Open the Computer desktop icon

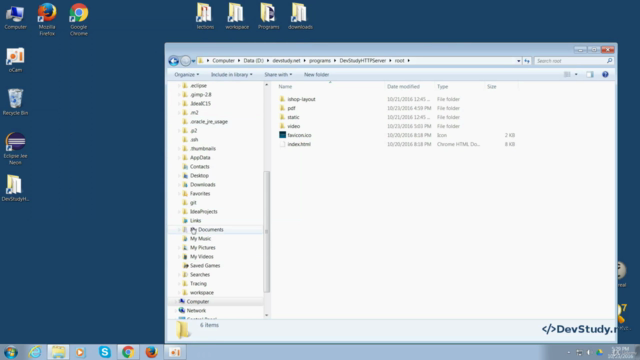[x=15, y=18]
